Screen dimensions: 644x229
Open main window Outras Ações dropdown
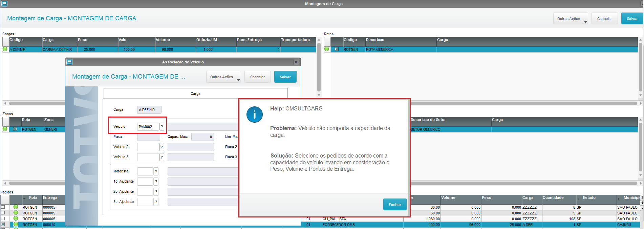571,19
